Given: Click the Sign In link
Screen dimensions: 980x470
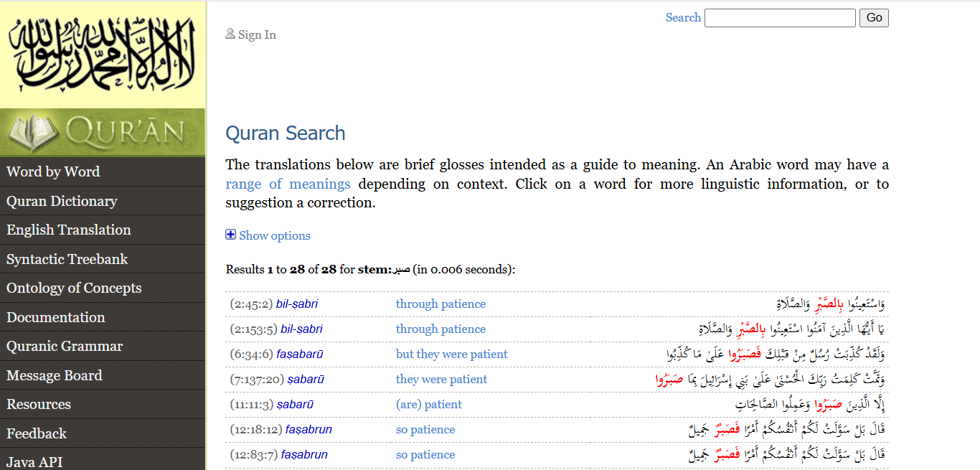Looking at the screenshot, I should [257, 34].
